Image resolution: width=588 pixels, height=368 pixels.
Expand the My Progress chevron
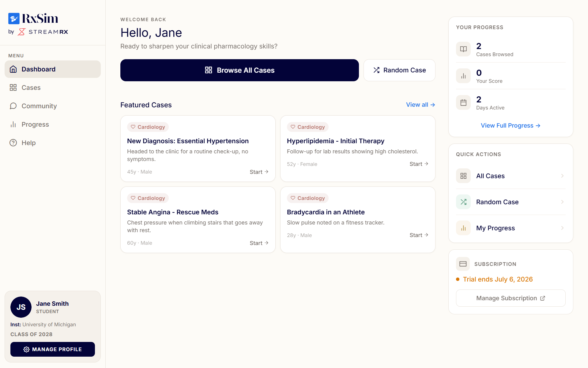pos(562,228)
